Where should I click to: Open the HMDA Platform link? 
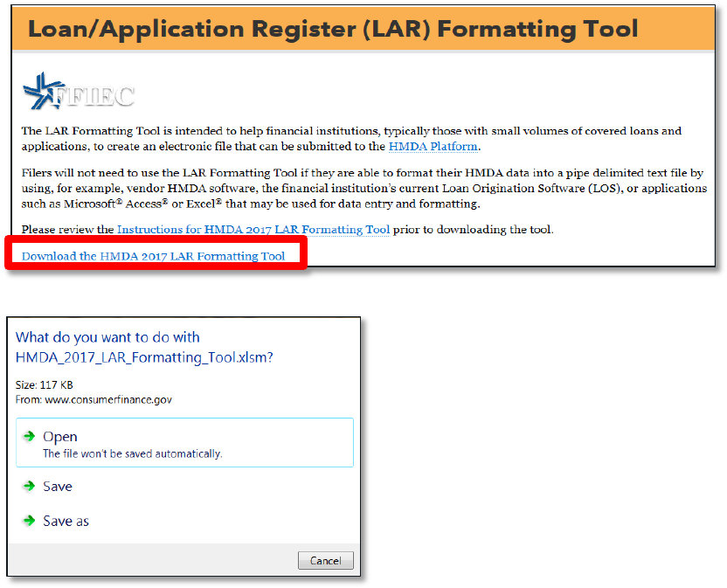tap(433, 147)
